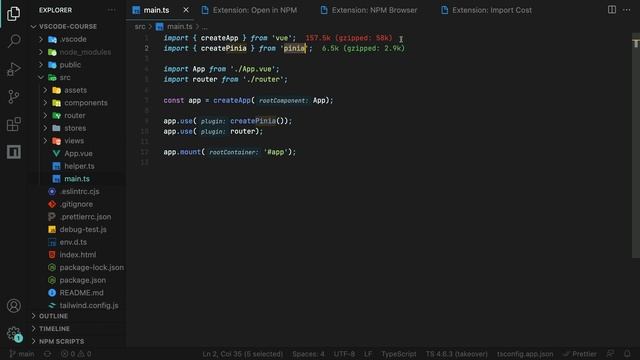Viewport: 640px width, 360px height.
Task: Open errors and warnings count
Action: (x=76, y=354)
